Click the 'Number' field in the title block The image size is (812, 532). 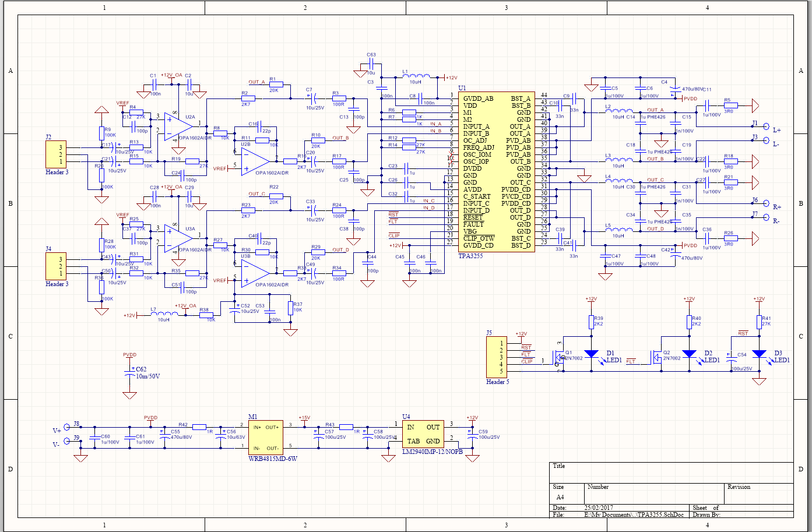(x=598, y=487)
